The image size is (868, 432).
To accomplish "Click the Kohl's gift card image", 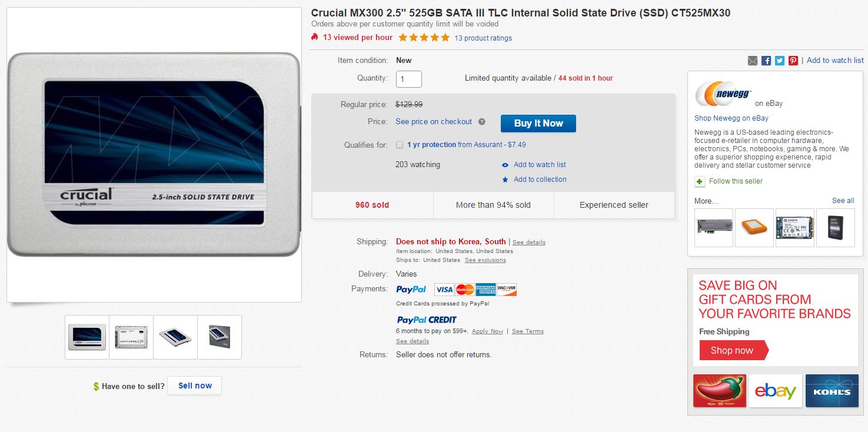I will point(832,391).
